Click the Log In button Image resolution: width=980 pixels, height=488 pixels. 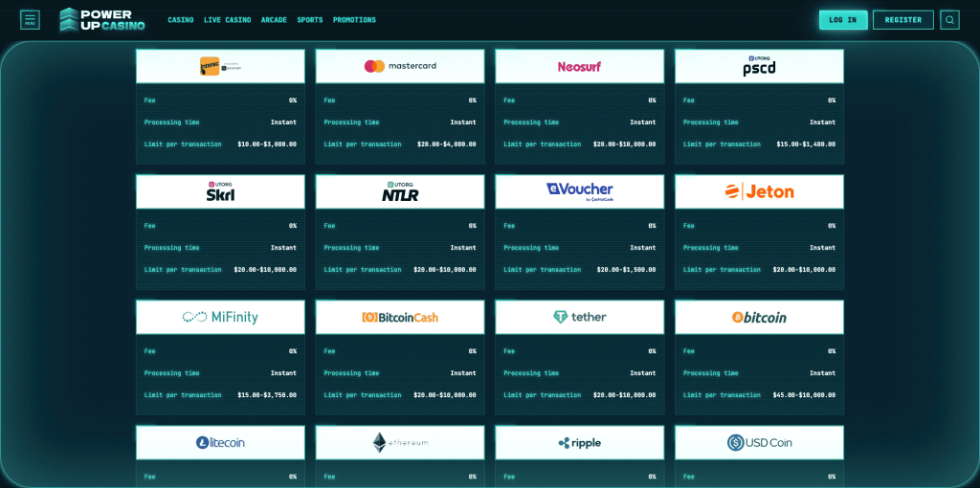[843, 20]
